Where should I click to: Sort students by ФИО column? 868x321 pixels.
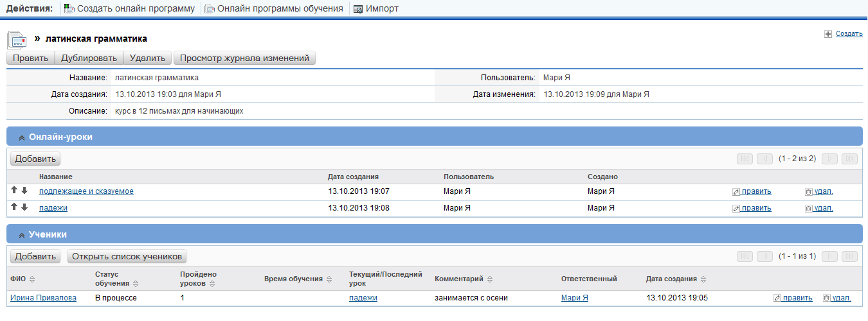tap(32, 279)
